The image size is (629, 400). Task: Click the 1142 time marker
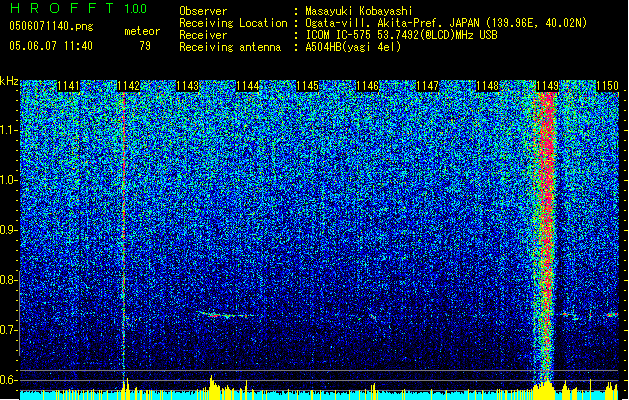pyautogui.click(x=128, y=86)
